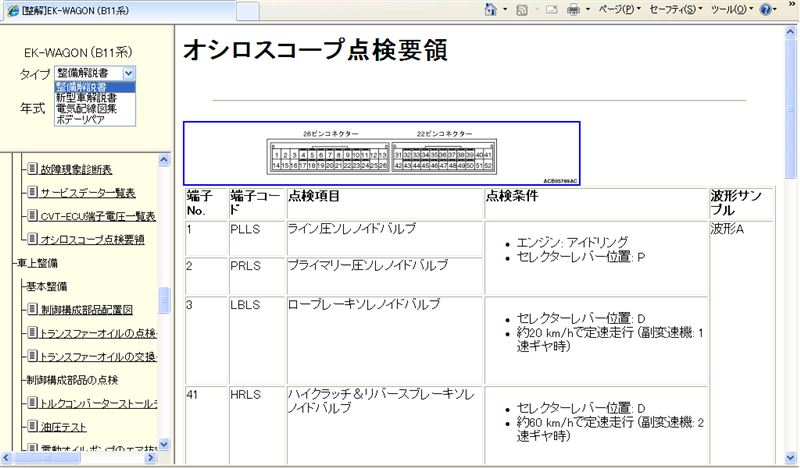
Task: Click the document icon beside トルクコンバーターストール
Action: (32, 402)
